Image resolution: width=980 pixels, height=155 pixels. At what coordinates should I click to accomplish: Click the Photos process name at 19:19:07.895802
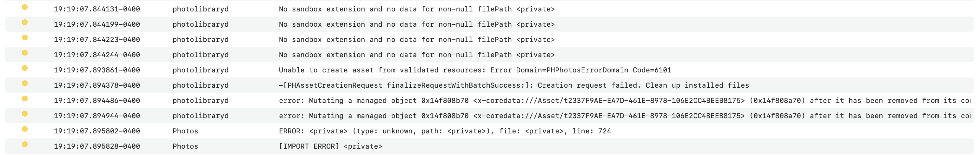coord(185,131)
